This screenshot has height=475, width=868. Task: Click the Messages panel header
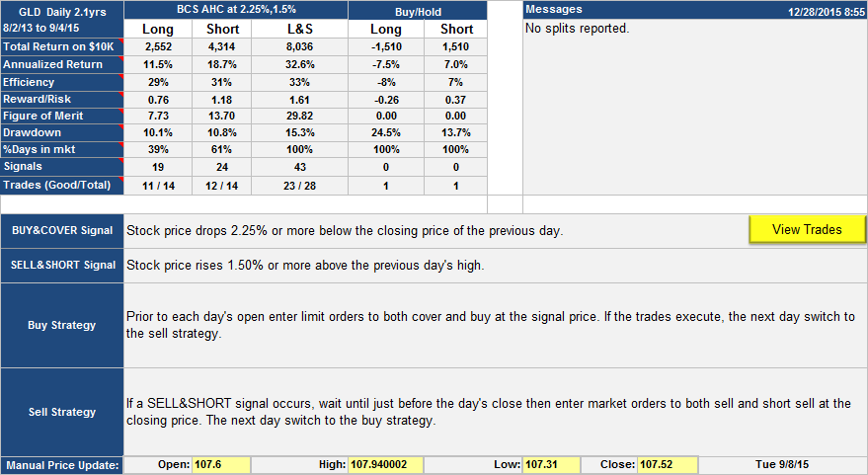pos(694,10)
